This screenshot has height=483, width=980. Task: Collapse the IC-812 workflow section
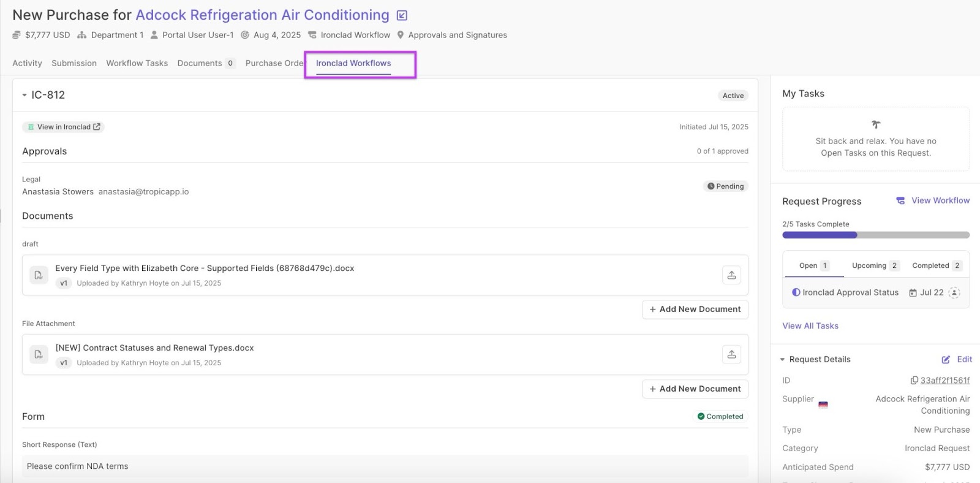pyautogui.click(x=24, y=95)
